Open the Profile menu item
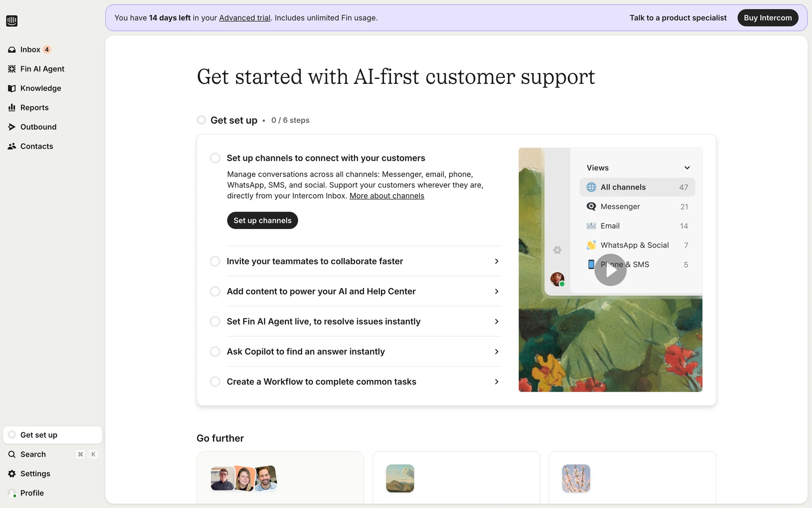812x508 pixels. click(32, 493)
